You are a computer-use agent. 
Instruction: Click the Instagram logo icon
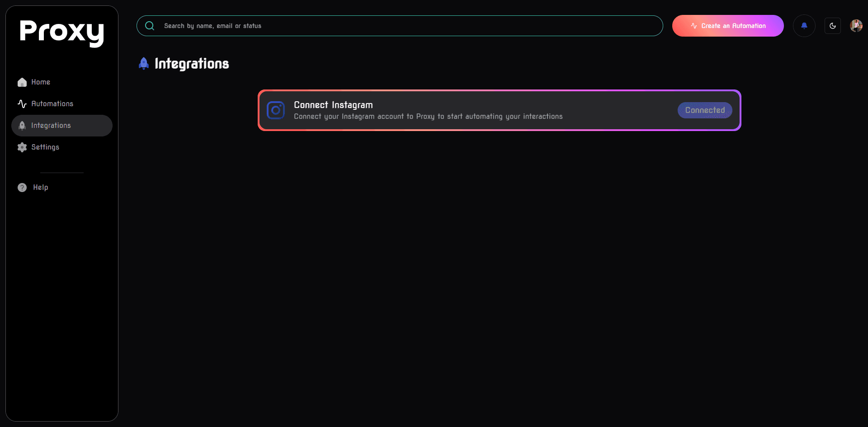click(x=276, y=110)
